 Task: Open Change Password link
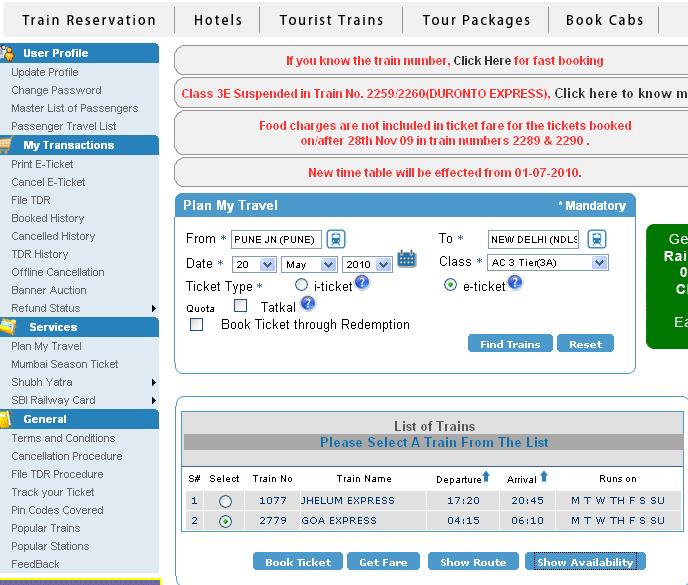click(56, 90)
